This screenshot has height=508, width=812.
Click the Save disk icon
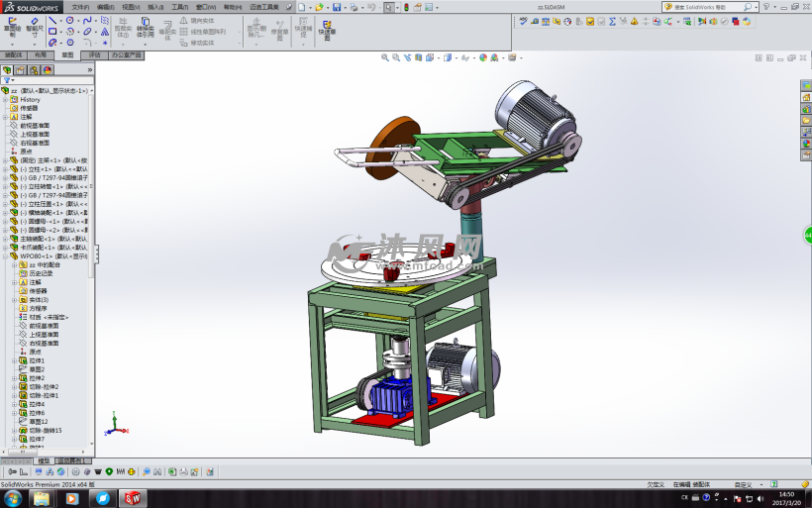pos(337,7)
